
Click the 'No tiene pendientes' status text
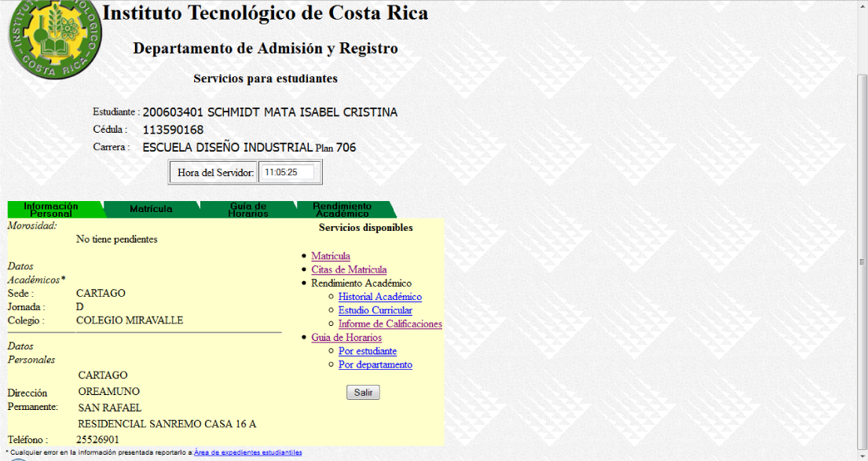tap(117, 239)
